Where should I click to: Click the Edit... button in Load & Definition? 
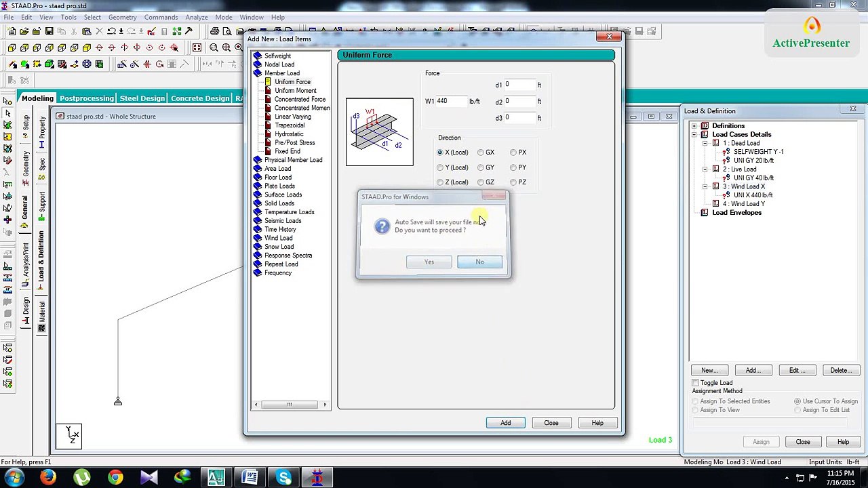point(797,371)
